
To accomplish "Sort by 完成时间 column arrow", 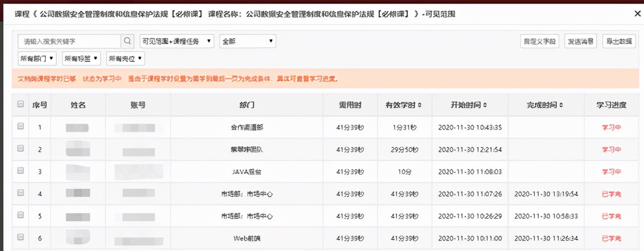I will [561, 105].
